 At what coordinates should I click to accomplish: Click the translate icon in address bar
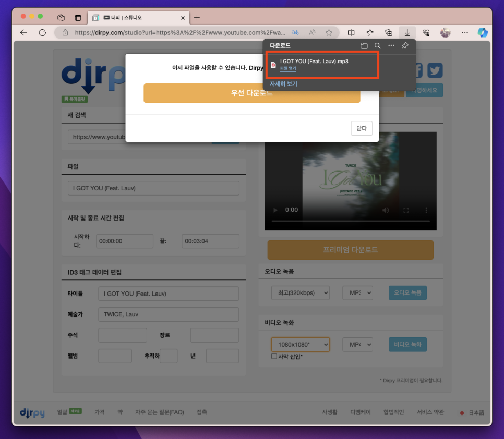pyautogui.click(x=295, y=32)
